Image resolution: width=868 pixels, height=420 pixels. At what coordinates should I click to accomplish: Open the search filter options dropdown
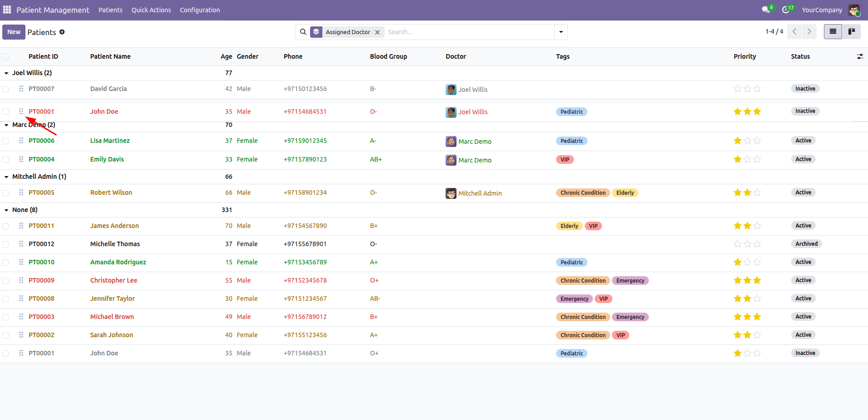tap(561, 32)
